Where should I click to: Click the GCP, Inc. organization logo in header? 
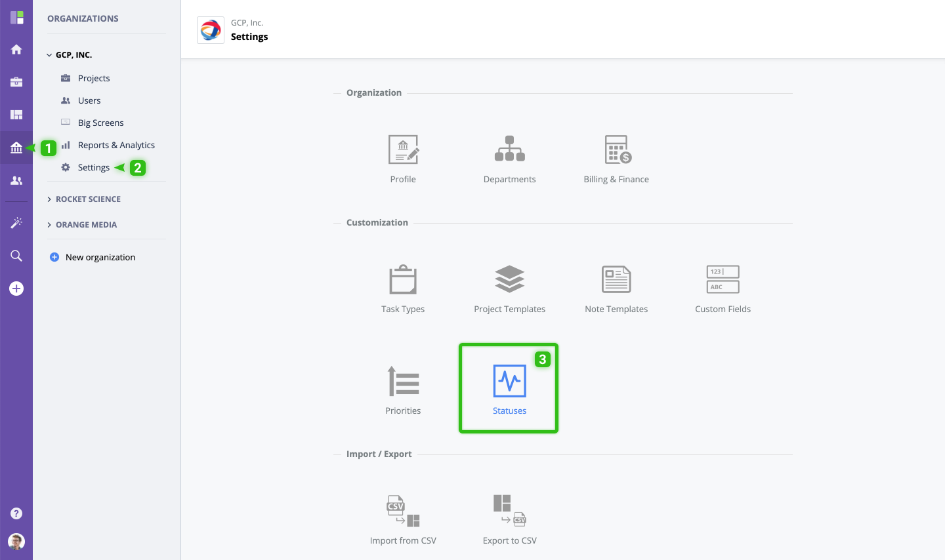(211, 30)
